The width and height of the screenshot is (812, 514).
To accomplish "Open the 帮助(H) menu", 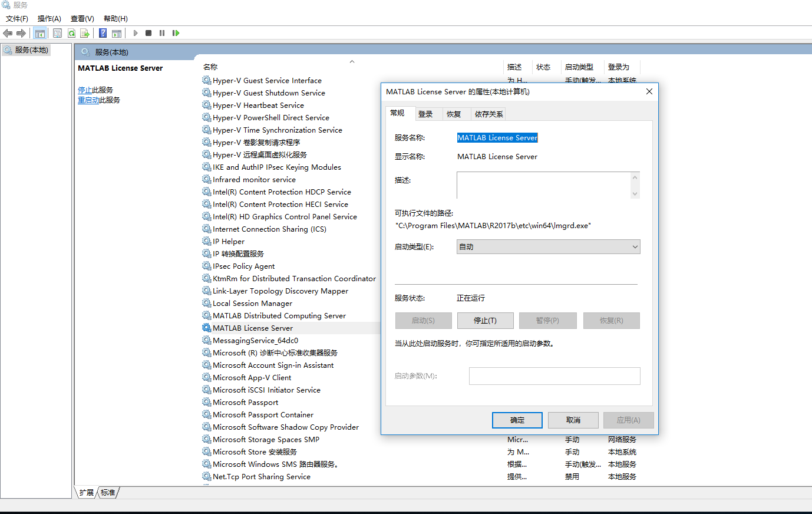I will pyautogui.click(x=115, y=19).
